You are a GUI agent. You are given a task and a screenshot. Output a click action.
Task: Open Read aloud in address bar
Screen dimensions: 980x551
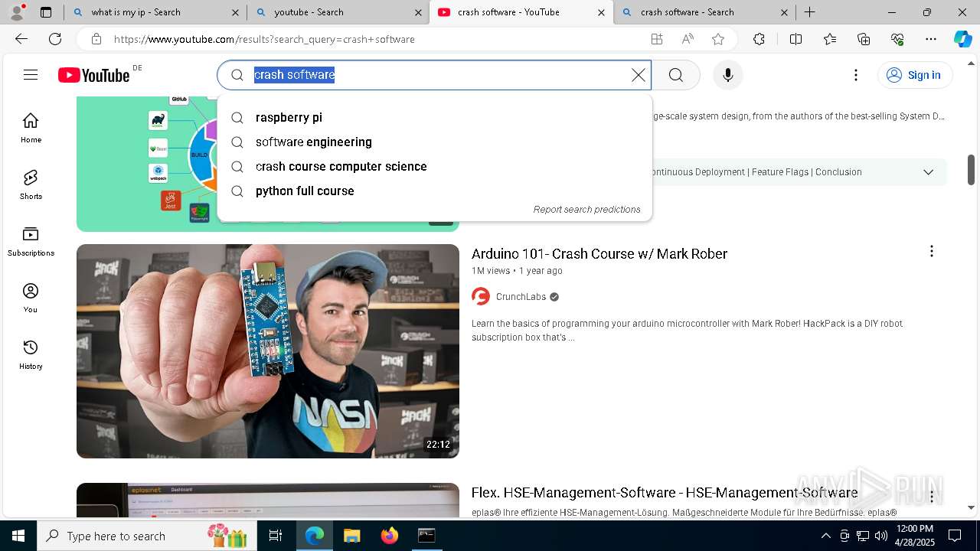pyautogui.click(x=688, y=39)
